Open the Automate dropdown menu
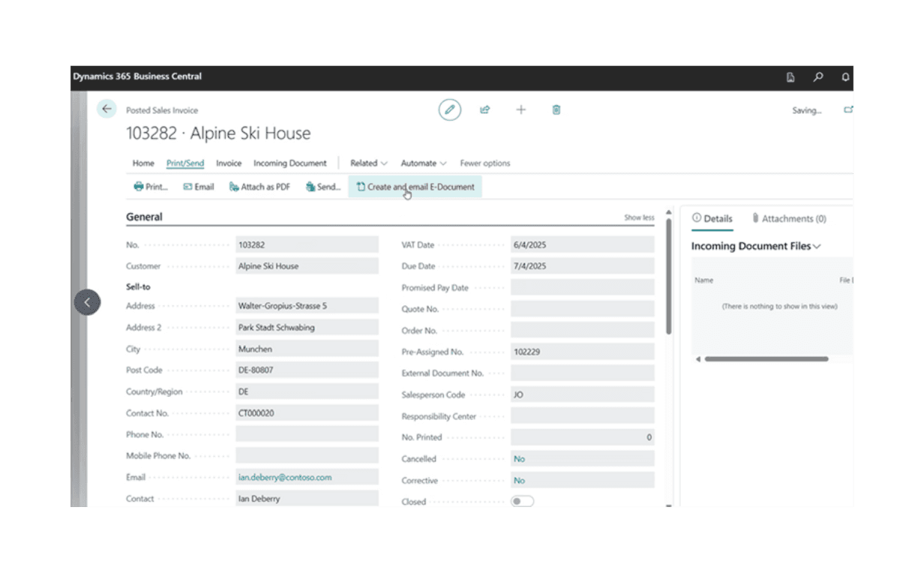 coord(423,163)
